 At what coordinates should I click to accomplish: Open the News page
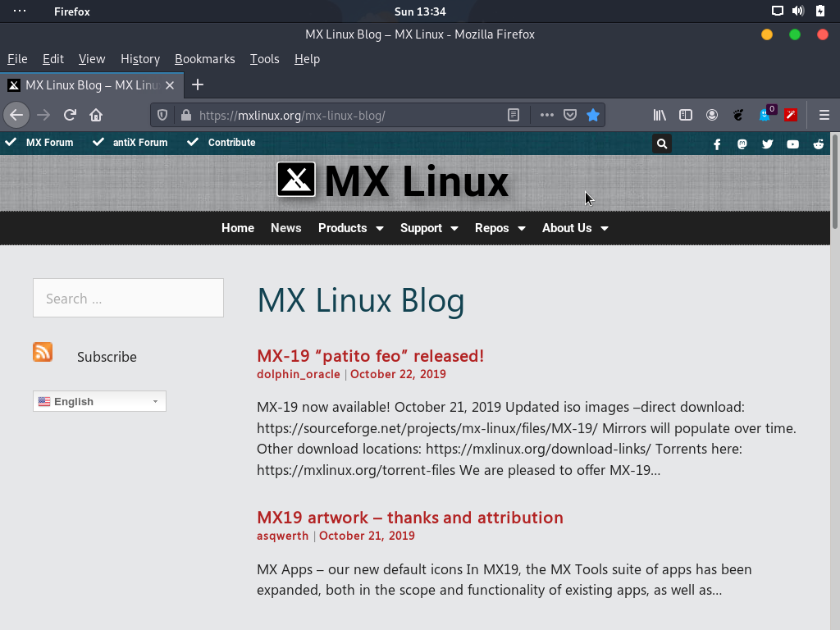point(286,228)
